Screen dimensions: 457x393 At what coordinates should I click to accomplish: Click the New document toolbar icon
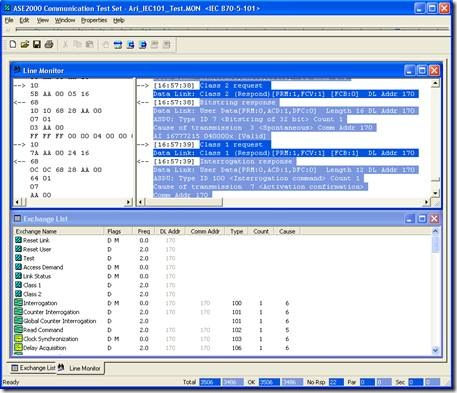pyautogui.click(x=13, y=44)
